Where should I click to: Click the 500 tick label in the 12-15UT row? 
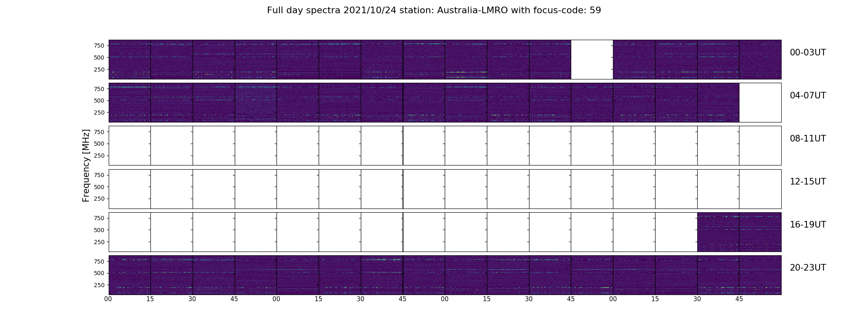[x=99, y=187]
